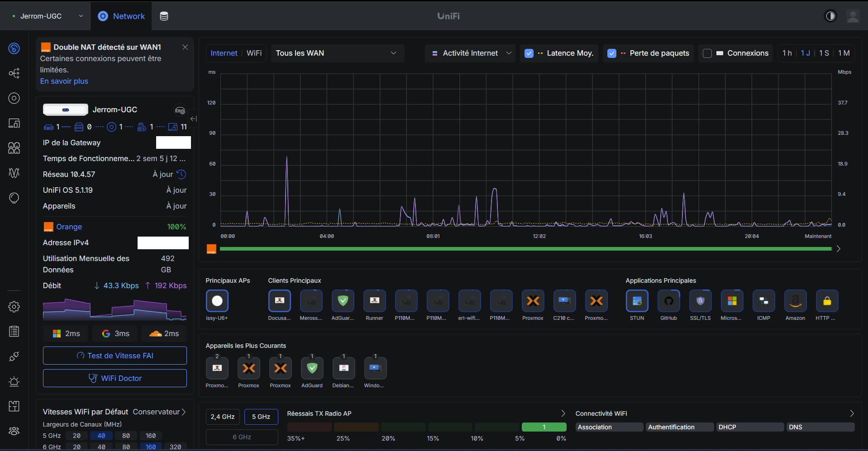Open the alarm siren icon in sidebar
The image size is (868, 451).
[x=14, y=381]
